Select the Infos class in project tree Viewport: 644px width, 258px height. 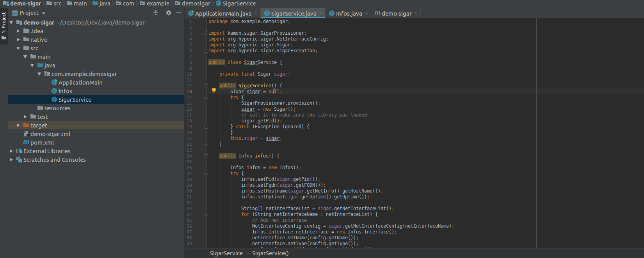click(x=65, y=91)
